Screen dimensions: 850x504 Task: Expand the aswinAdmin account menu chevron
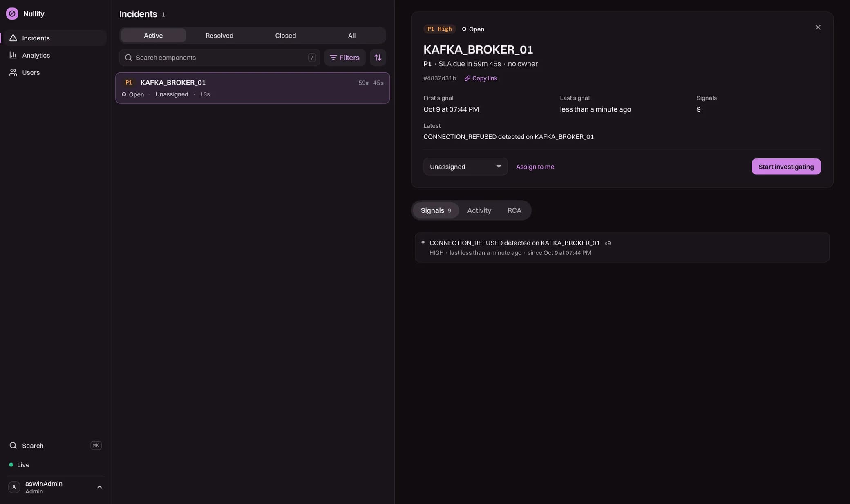tap(99, 487)
